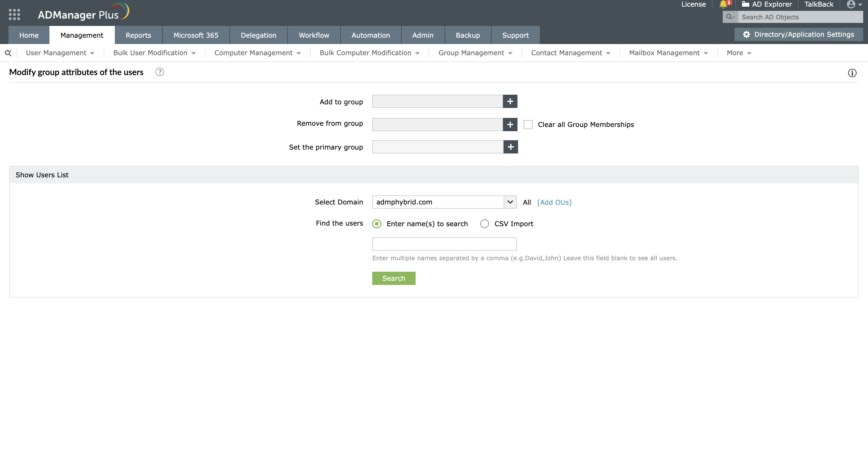This screenshot has height=468, width=868.
Task: Select the CSV Import radio option
Action: coord(484,224)
